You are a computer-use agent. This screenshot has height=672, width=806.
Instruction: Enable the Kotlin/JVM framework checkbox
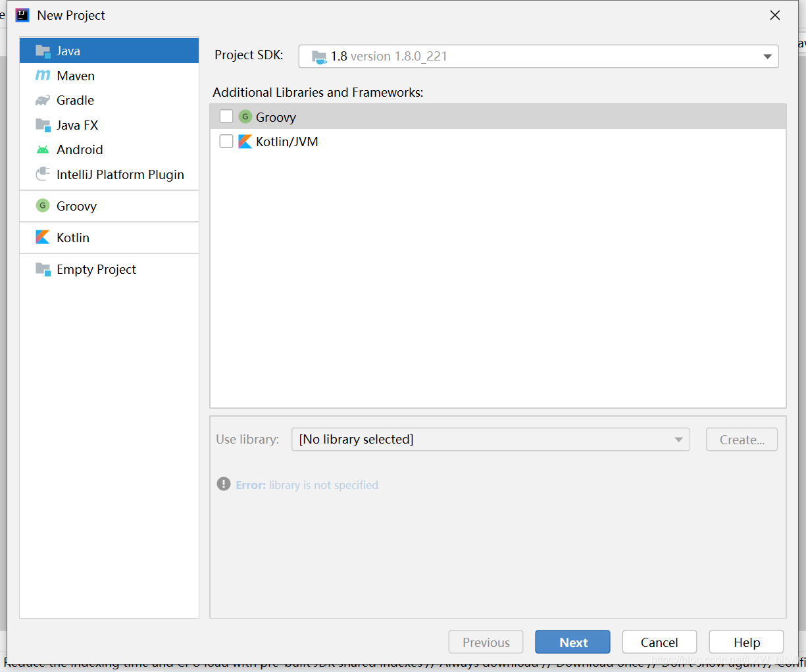coord(226,142)
